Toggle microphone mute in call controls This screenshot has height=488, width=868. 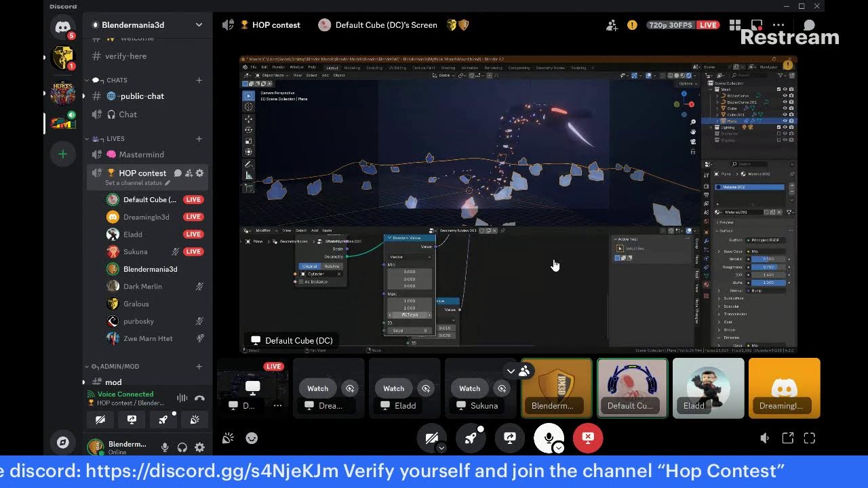coord(549,439)
